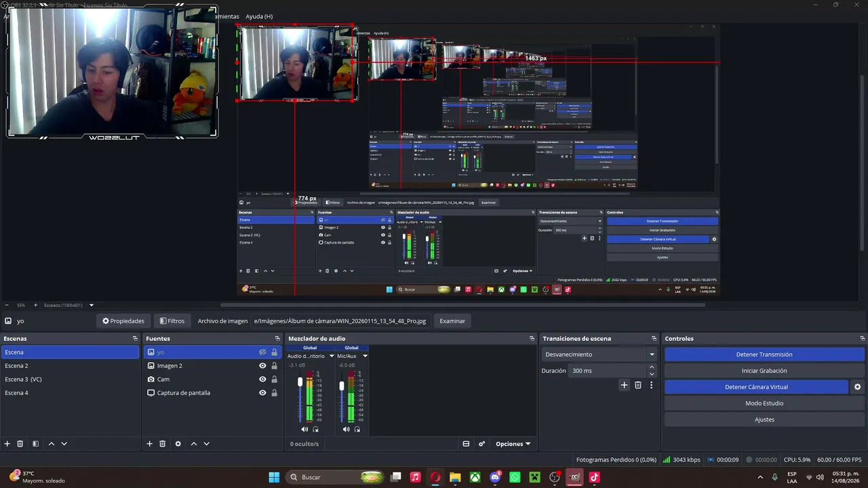Hide the Cam source
Screen dimensions: 868x488
click(262, 380)
